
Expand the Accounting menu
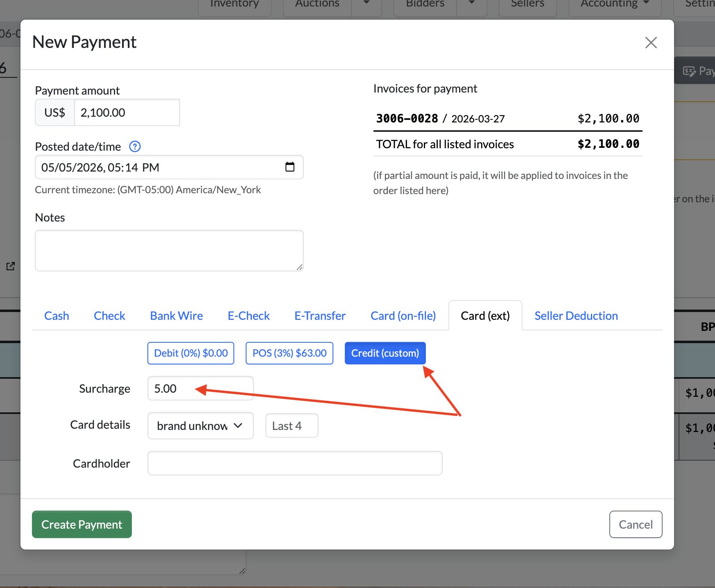point(615,5)
